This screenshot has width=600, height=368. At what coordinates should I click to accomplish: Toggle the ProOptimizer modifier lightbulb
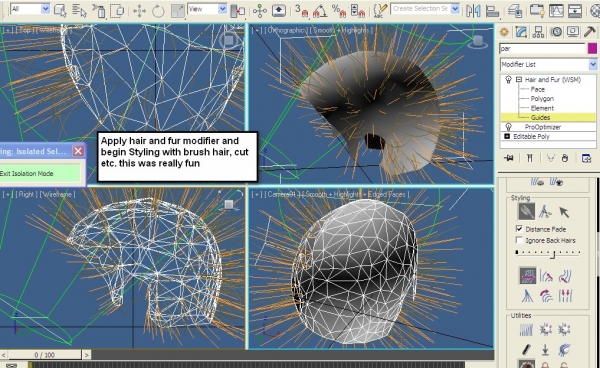[x=509, y=127]
